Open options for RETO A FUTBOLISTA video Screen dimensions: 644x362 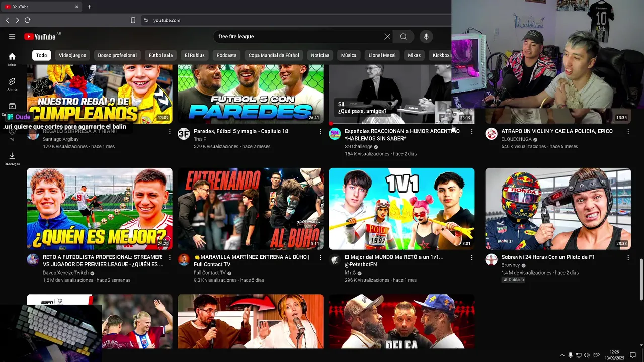(x=170, y=258)
